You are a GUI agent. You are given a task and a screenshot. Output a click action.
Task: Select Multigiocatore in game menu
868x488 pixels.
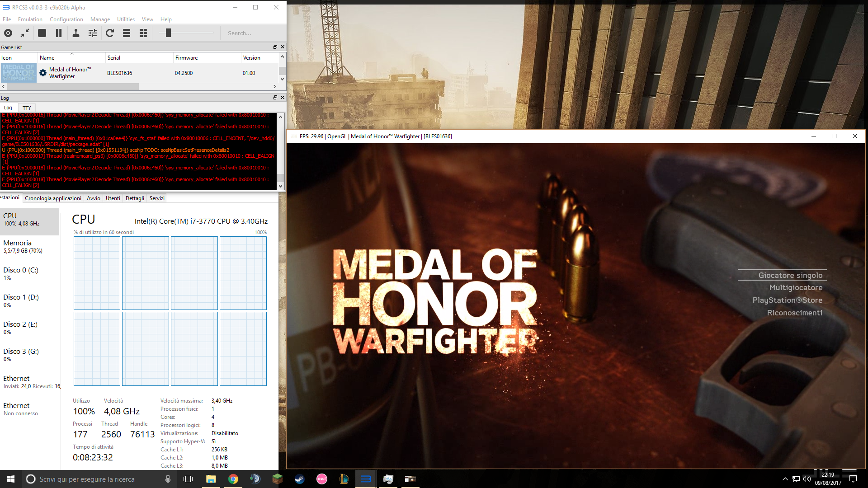pyautogui.click(x=796, y=288)
